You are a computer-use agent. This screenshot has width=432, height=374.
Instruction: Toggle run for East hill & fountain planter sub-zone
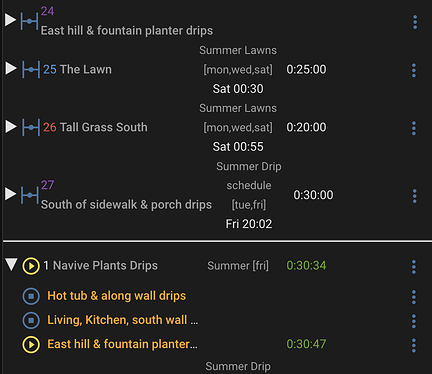[x=31, y=344]
